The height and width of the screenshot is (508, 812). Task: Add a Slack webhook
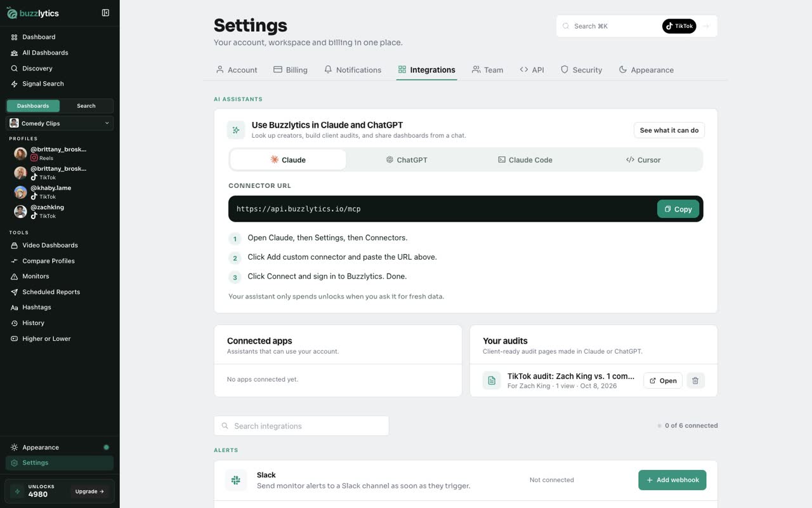pos(672,480)
